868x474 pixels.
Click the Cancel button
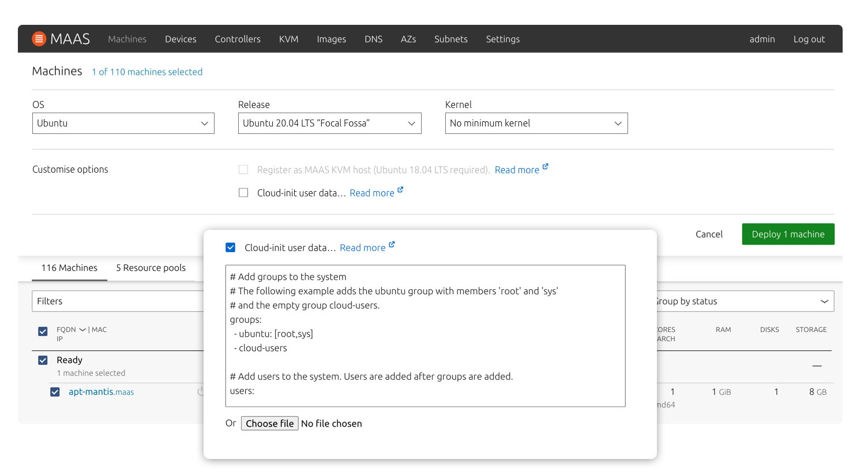point(709,234)
